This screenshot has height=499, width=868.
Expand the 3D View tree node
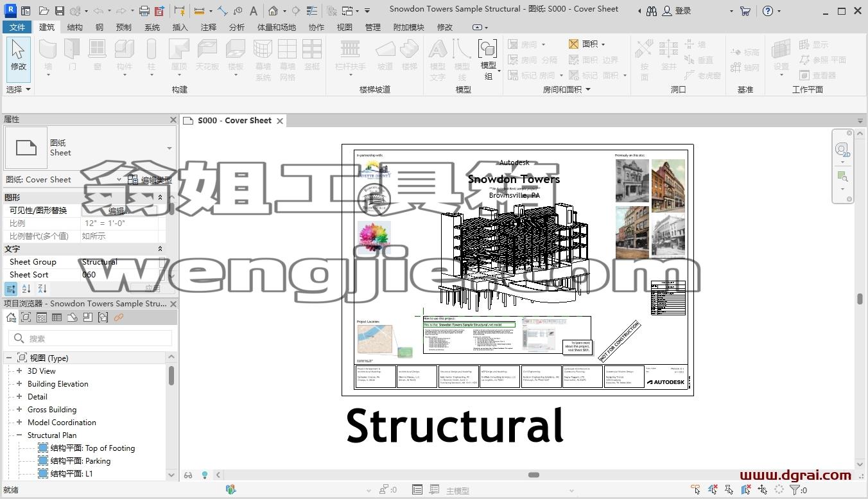(x=19, y=371)
